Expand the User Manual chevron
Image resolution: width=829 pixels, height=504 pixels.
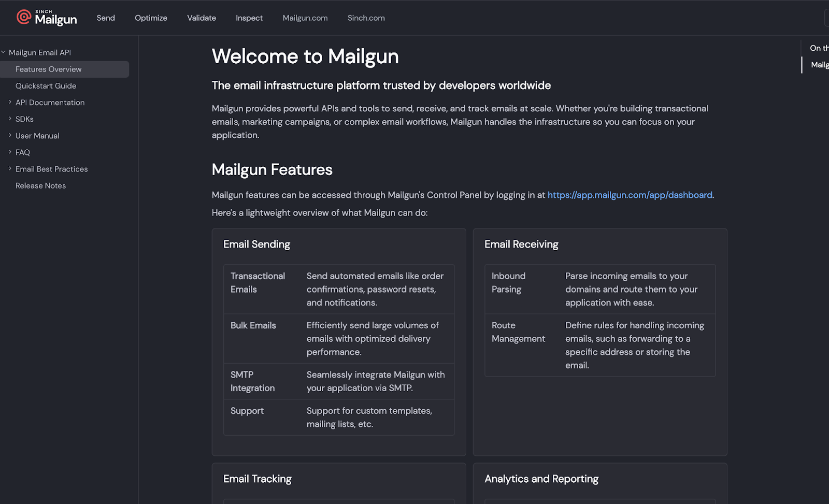(x=10, y=135)
